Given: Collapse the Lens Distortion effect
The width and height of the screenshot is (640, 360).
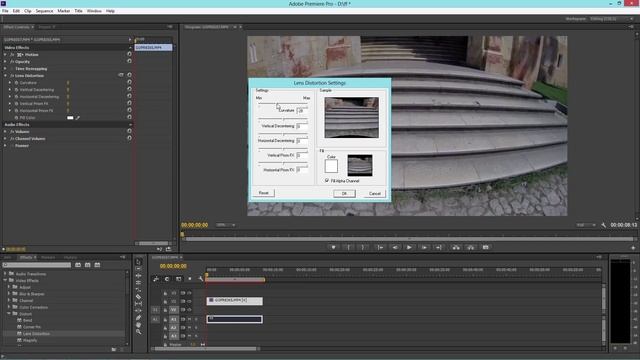Looking at the screenshot, I should [x=5, y=76].
